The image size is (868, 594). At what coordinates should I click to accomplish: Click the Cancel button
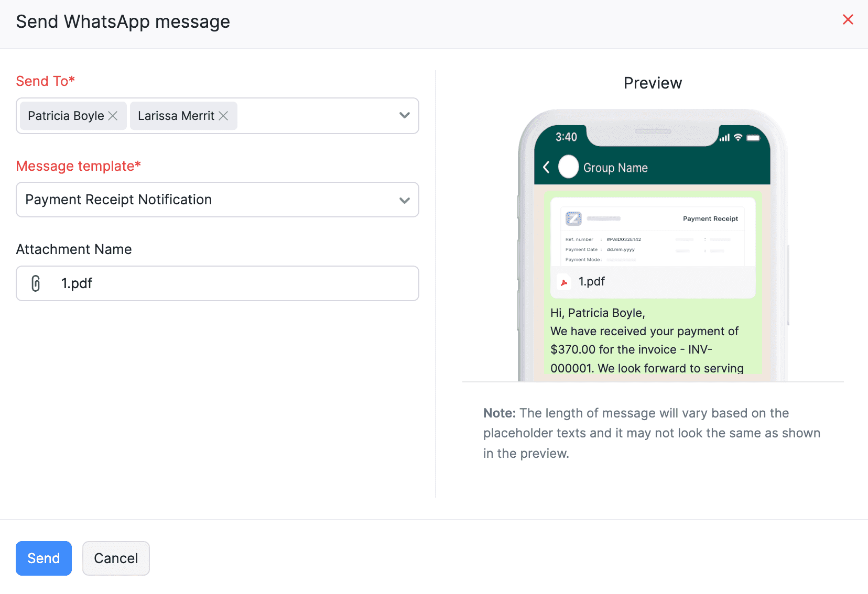(x=116, y=558)
